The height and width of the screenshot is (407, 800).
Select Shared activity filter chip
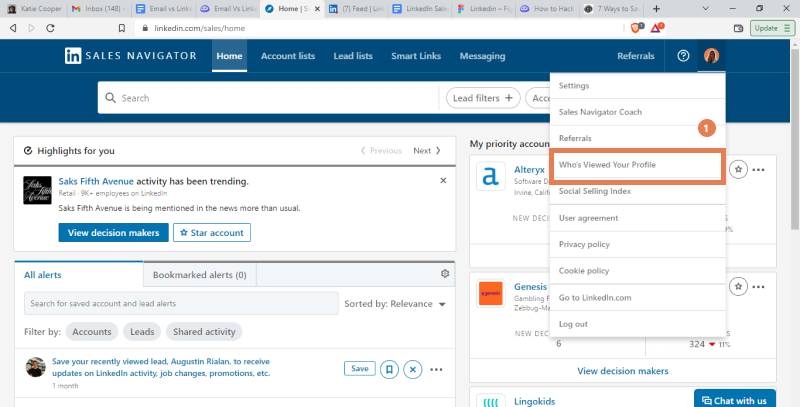(204, 332)
